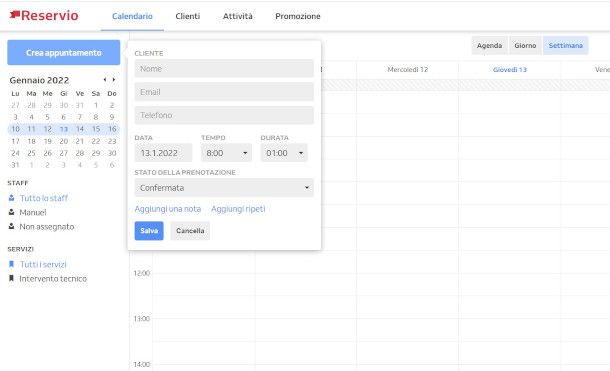Select the Manuel staff icon
The image size is (610, 371).
click(x=12, y=212)
